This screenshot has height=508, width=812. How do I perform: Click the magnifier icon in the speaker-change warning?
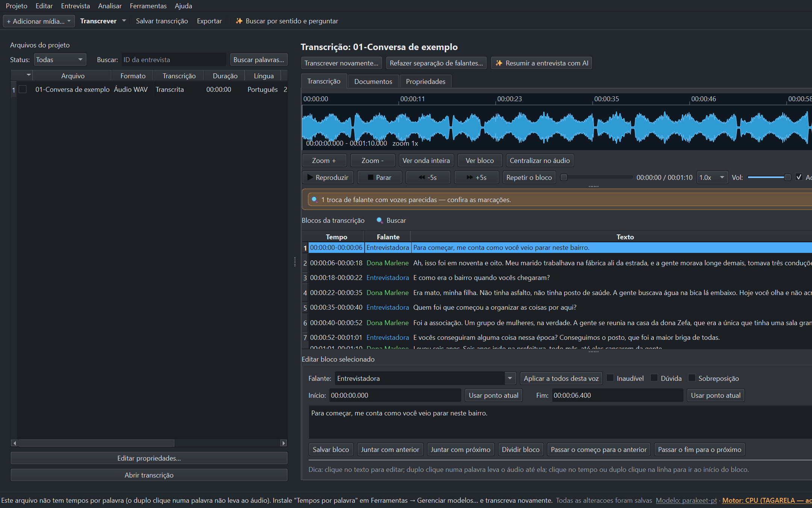tap(315, 200)
